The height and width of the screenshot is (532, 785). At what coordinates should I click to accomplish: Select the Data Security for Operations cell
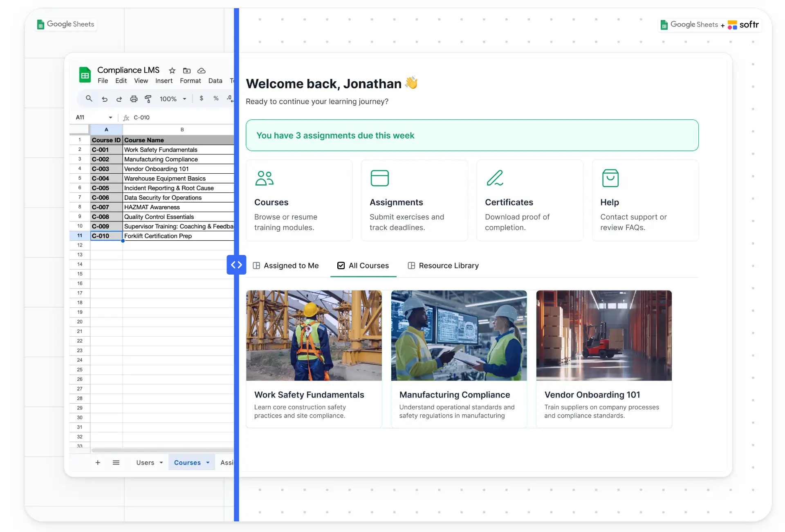(178, 197)
